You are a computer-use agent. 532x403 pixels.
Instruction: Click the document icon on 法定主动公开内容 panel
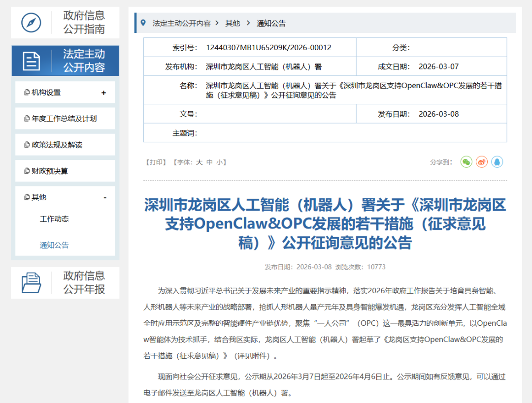point(32,60)
